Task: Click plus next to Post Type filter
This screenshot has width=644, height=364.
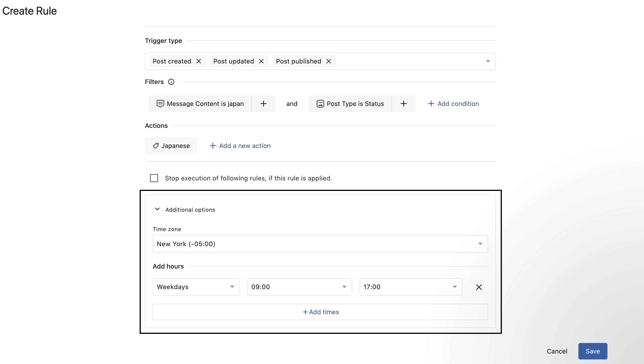Action: tap(404, 103)
